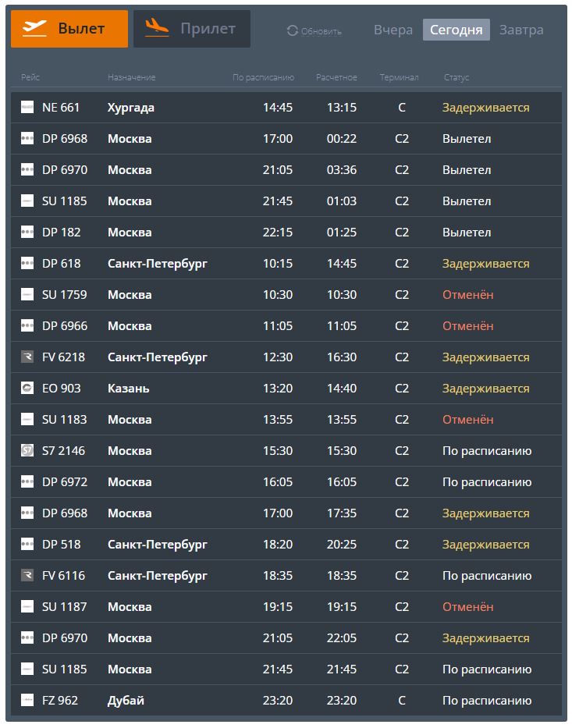Click airline logo for flight FV 6116
Screen dimensions: 572x728
point(27,576)
